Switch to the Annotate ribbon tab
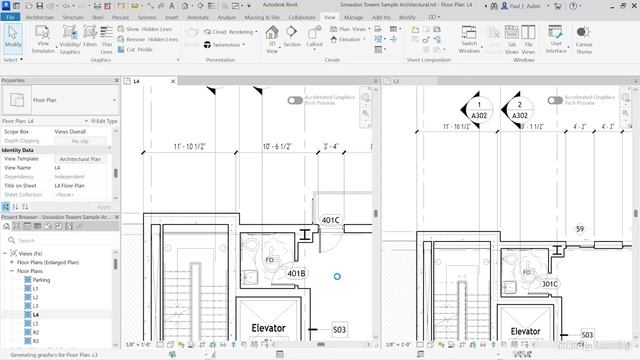Viewport: 640px width, 360px height. pyautogui.click(x=198, y=17)
